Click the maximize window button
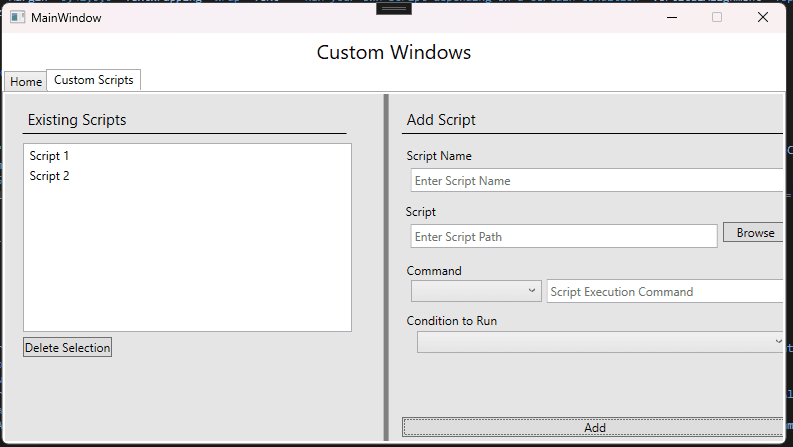 click(717, 18)
